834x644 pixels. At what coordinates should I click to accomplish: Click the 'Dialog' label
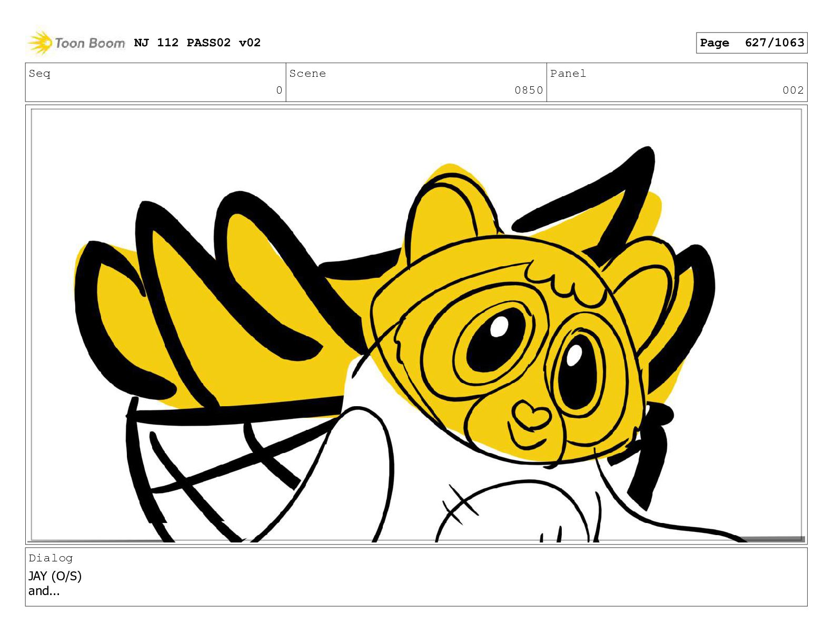(x=51, y=558)
